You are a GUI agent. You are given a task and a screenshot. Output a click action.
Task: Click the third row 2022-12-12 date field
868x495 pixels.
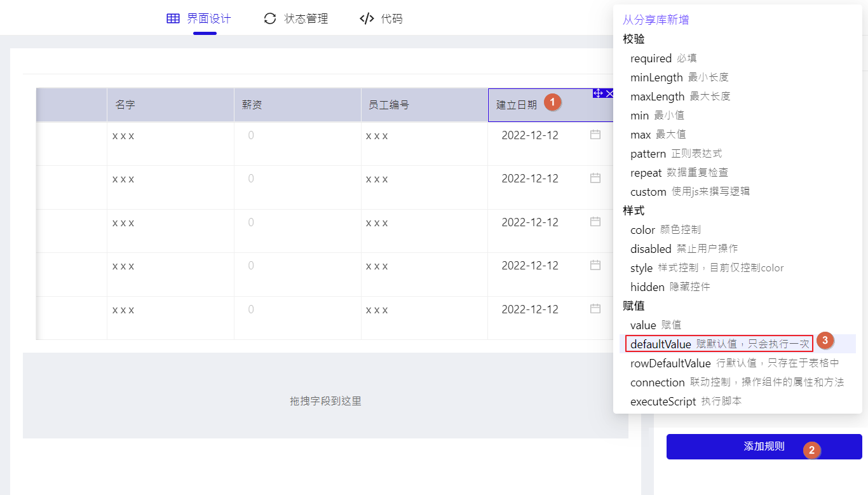click(550, 222)
